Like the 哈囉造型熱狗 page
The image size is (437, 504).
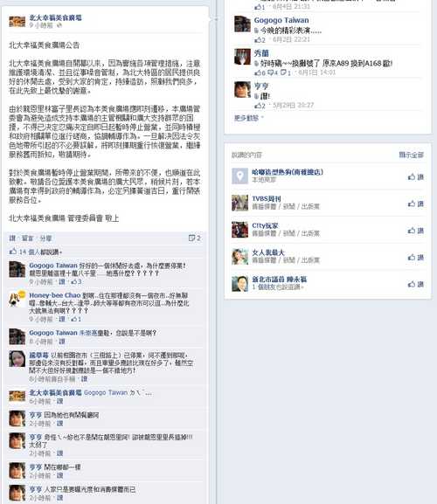(x=416, y=176)
